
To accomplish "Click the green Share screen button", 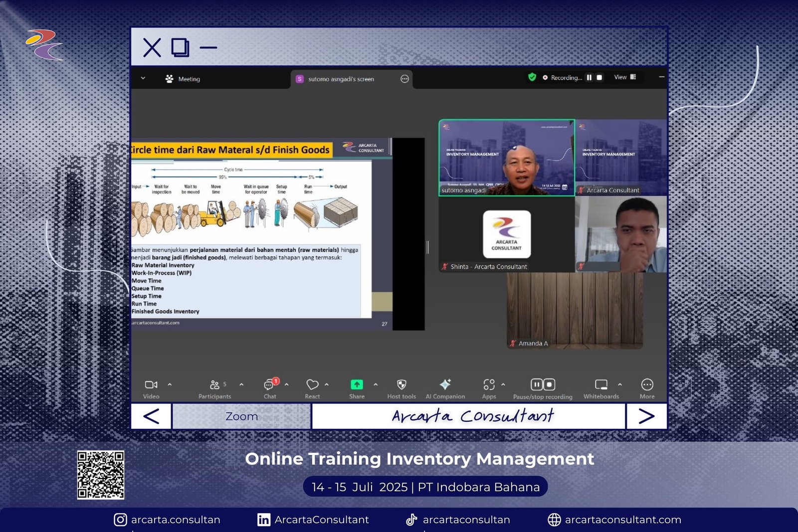I will (357, 384).
